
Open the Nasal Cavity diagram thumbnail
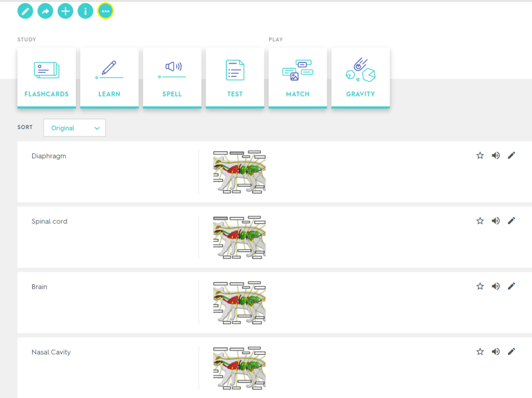pyautogui.click(x=239, y=368)
